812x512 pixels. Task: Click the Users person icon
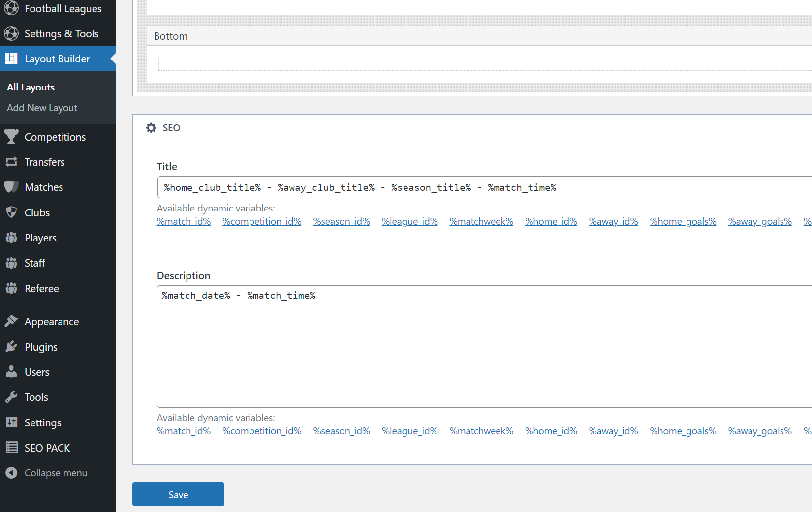tap(11, 372)
